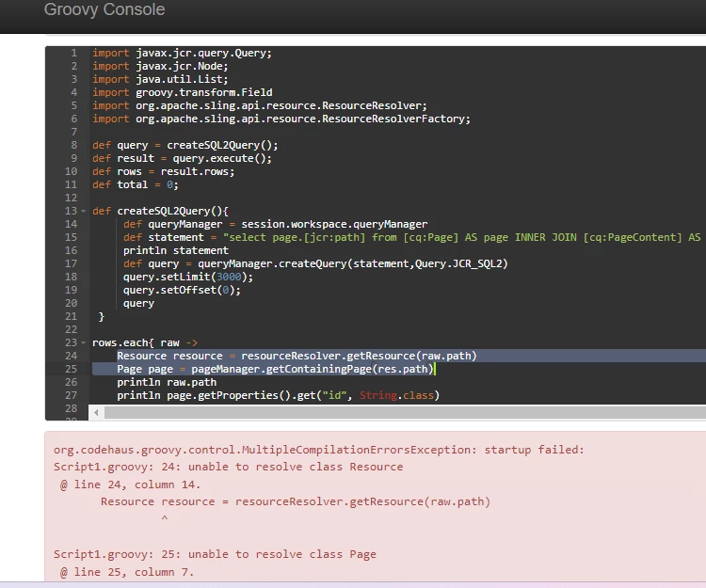Image resolution: width=706 pixels, height=588 pixels.
Task: Click the 'def createSQL2Query(){' definition
Action: coord(160,211)
